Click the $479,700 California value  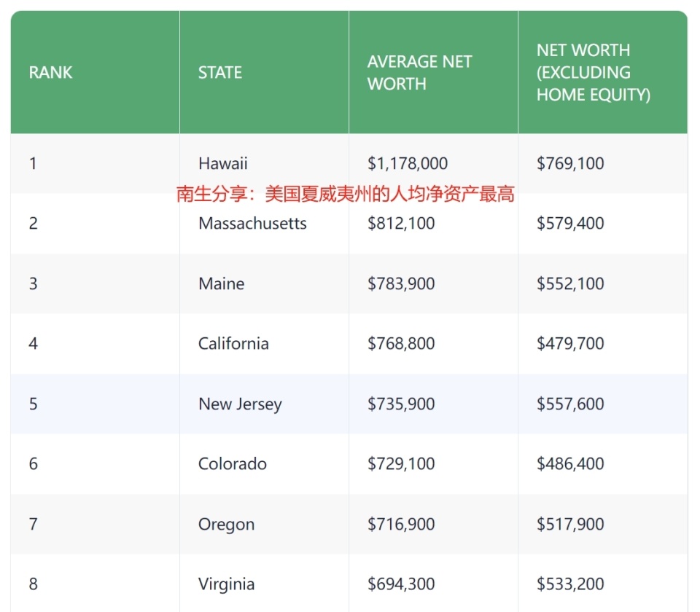[x=570, y=344]
